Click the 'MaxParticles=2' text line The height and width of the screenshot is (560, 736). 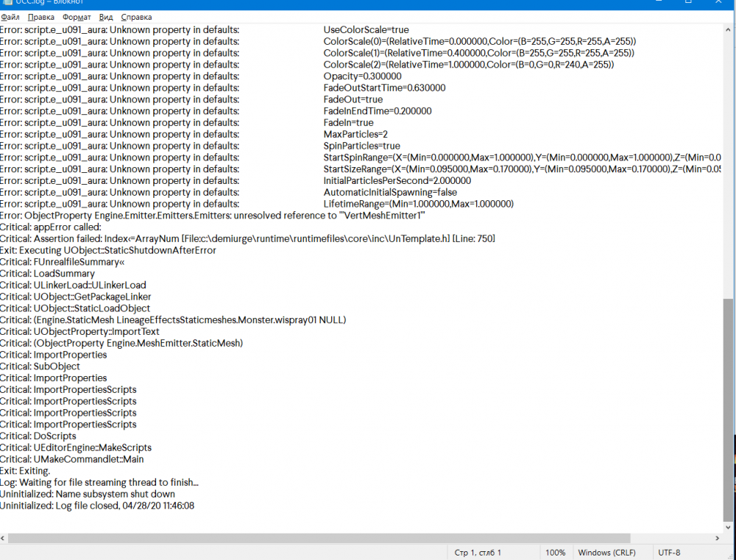click(356, 134)
